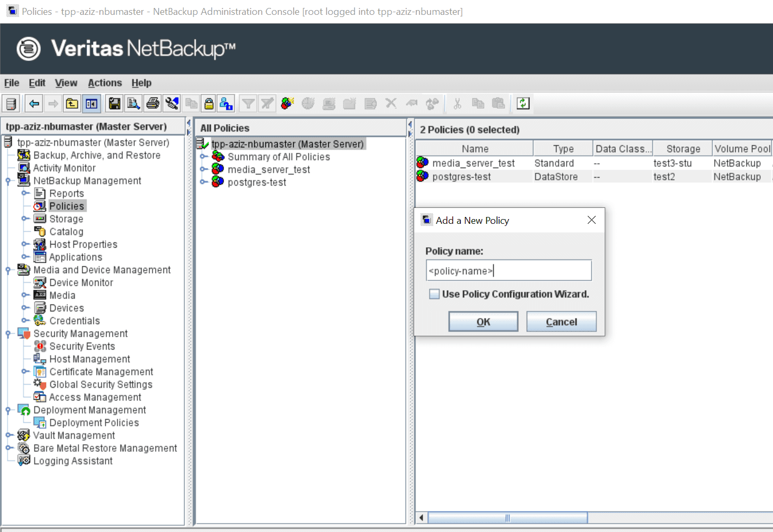The image size is (773, 532).
Task: Cancel the Add a New Policy dialog
Action: (x=561, y=321)
